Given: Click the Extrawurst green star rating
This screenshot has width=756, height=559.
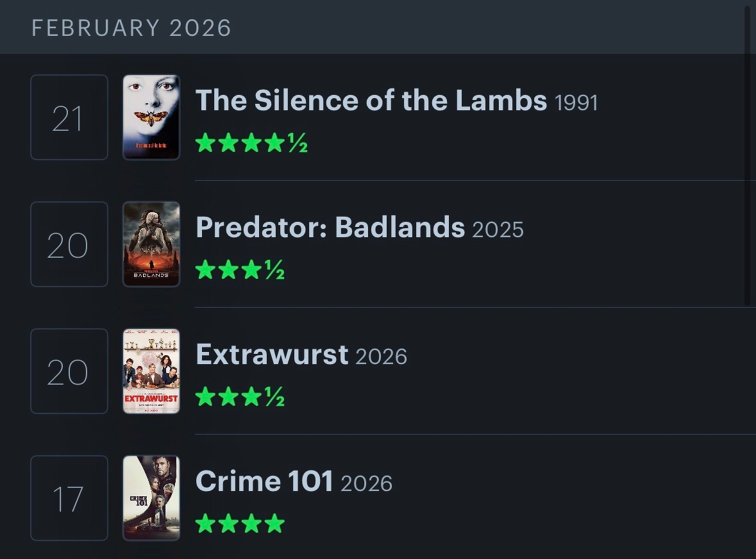Looking at the screenshot, I should 240,397.
